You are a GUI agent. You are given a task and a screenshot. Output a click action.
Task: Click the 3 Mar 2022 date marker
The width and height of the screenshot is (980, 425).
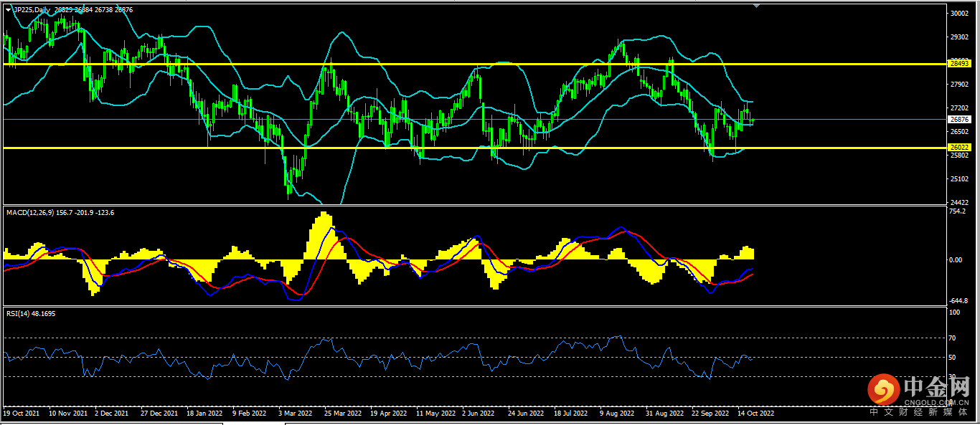295,414
